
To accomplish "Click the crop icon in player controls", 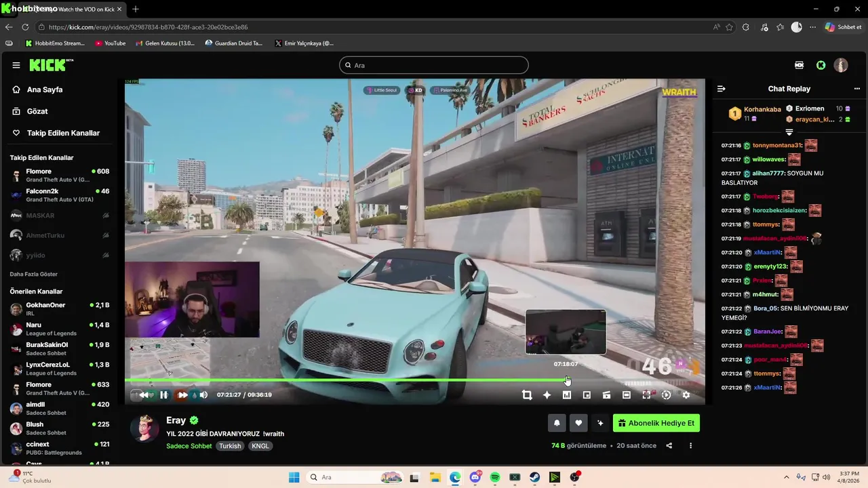I will tap(527, 395).
